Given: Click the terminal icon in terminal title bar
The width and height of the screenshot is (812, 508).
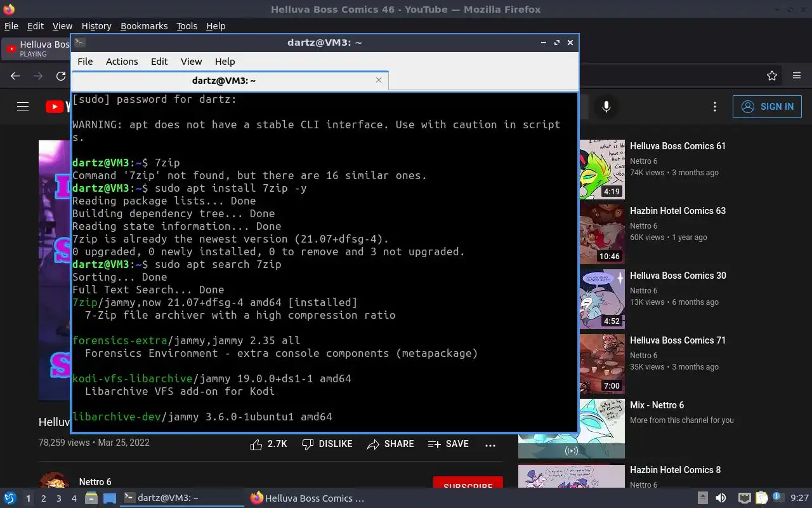Looking at the screenshot, I should [x=79, y=43].
